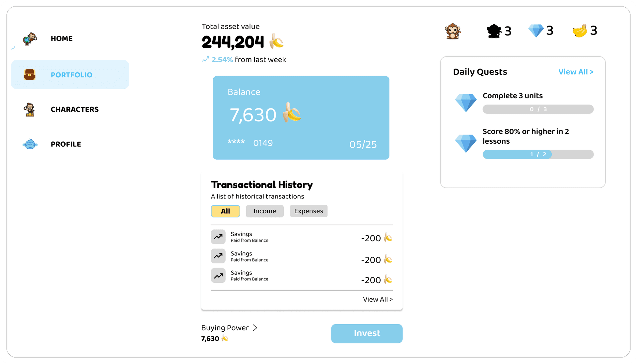Image resolution: width=637 pixels, height=364 pixels.
Task: Click the Home monkey globe icon
Action: click(30, 39)
